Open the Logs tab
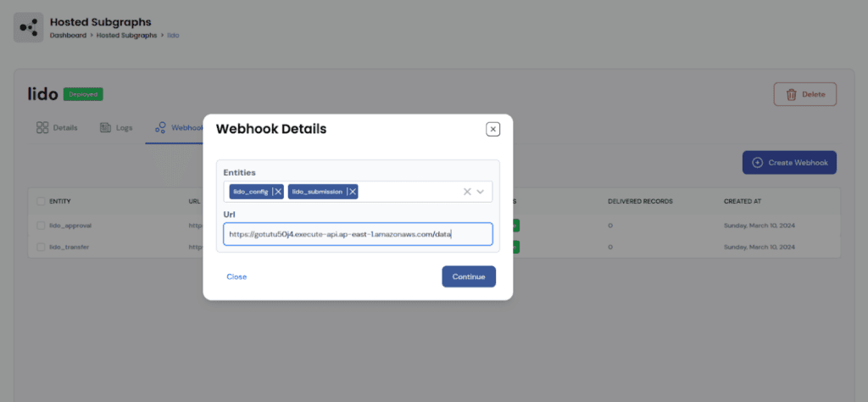The width and height of the screenshot is (868, 402). (116, 128)
